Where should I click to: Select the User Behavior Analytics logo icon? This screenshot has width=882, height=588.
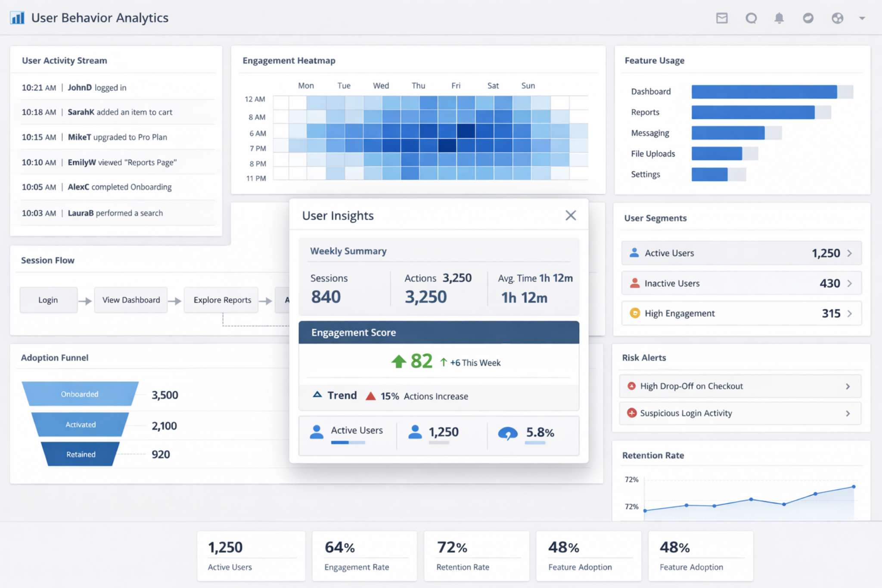point(17,18)
